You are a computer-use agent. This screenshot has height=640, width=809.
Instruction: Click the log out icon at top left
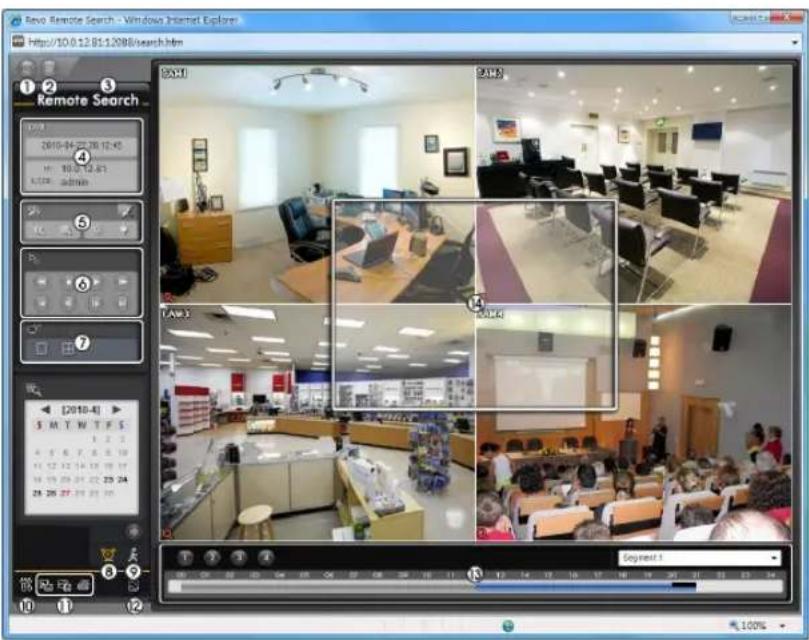click(x=26, y=68)
